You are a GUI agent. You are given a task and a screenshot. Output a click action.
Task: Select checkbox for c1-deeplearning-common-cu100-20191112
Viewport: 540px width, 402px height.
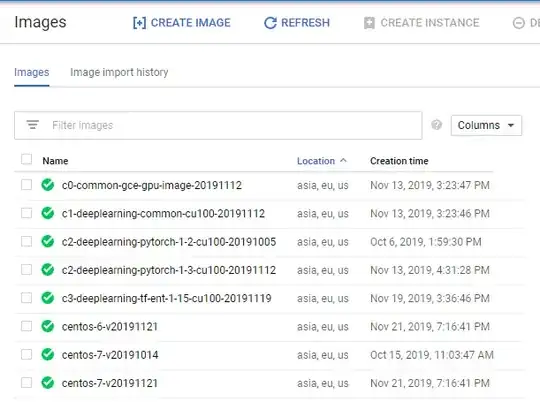[x=27, y=213]
